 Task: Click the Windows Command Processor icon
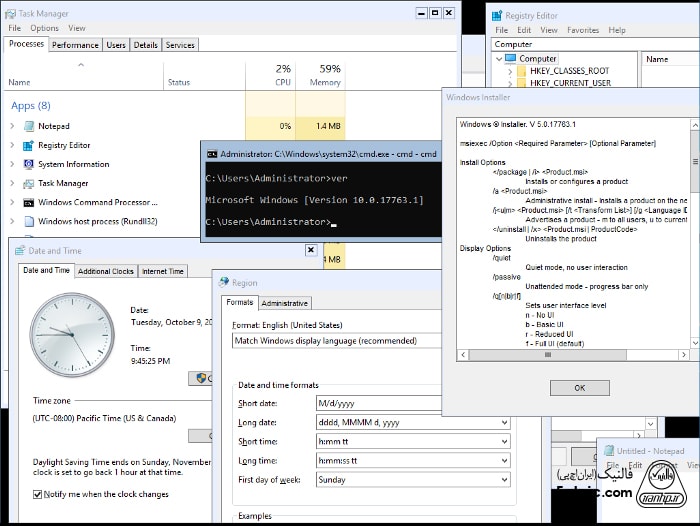click(x=28, y=202)
